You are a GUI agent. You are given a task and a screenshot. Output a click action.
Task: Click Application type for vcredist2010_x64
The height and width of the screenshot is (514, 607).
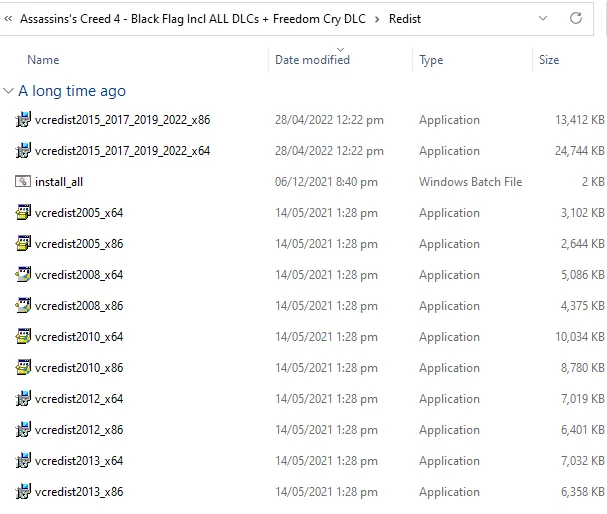449,337
